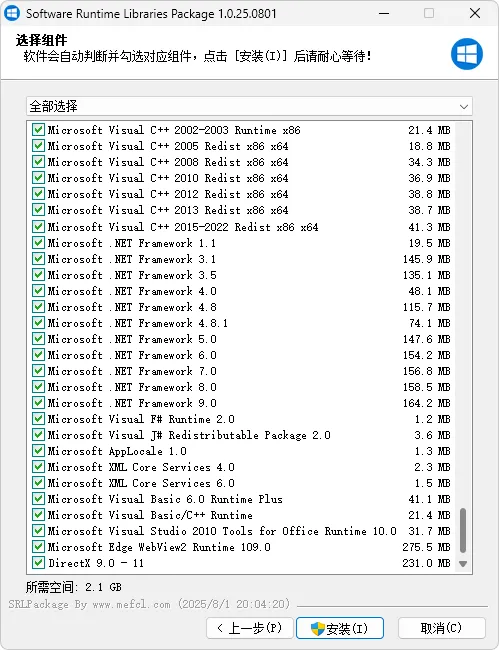This screenshot has width=499, height=650.
Task: Click the component list scrollbar thumb
Action: [x=463, y=531]
